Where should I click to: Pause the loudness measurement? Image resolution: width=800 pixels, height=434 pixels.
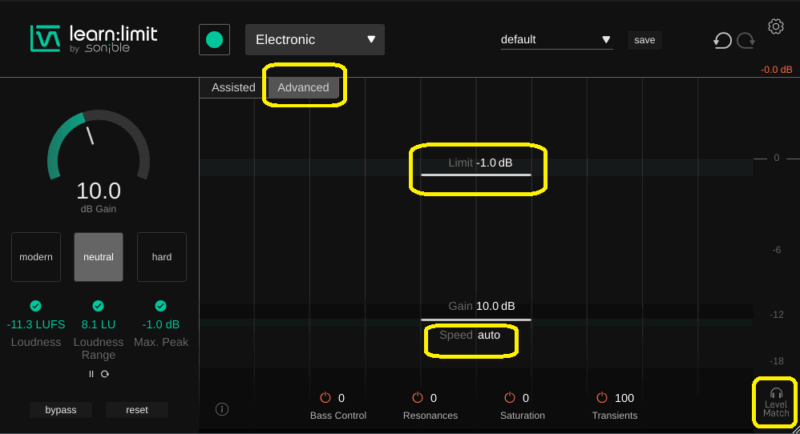(91, 374)
